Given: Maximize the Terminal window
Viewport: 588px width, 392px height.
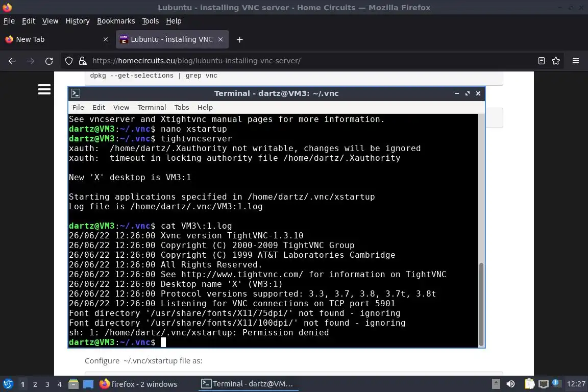Looking at the screenshot, I should click(467, 93).
